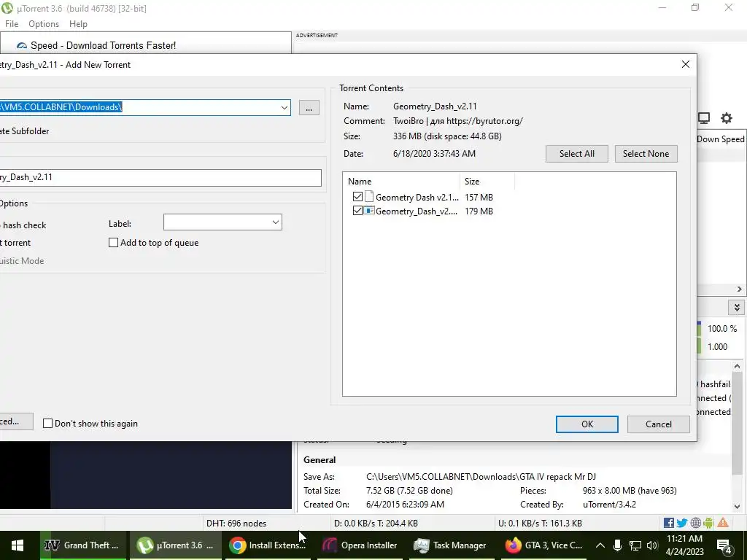The width and height of the screenshot is (747, 560).
Task: Click the comment text TwoiBro byrutor.org
Action: [458, 121]
